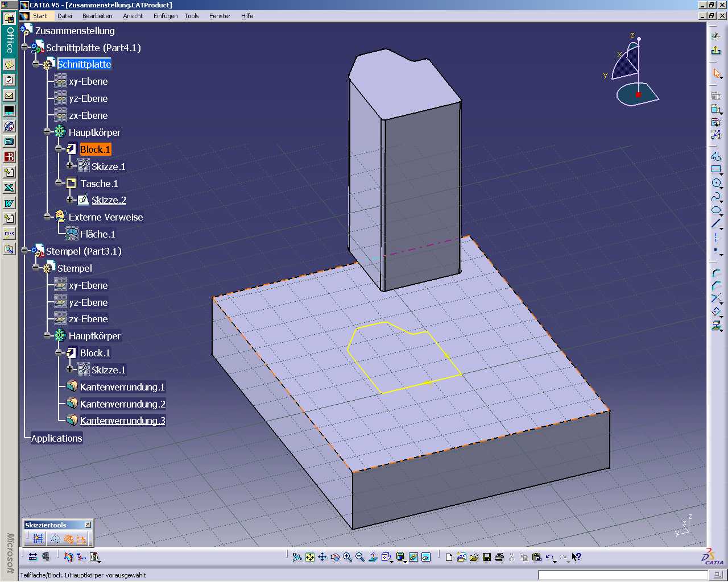The height and width of the screenshot is (582, 728).
Task: Select Zusammenstellung root node
Action: (x=75, y=31)
